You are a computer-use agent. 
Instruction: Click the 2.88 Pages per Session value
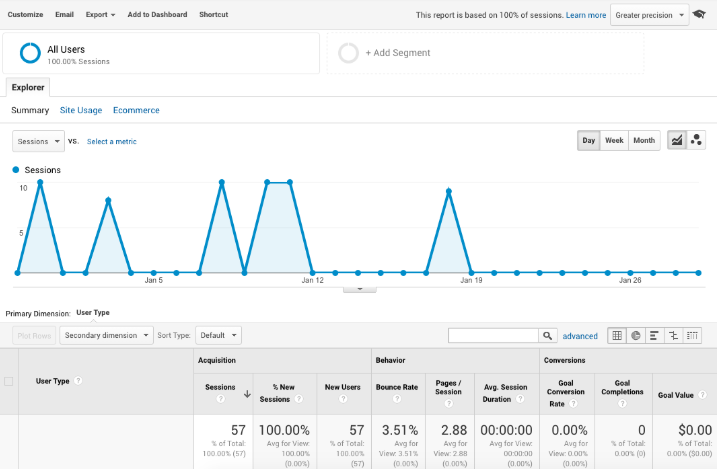pyautogui.click(x=454, y=430)
